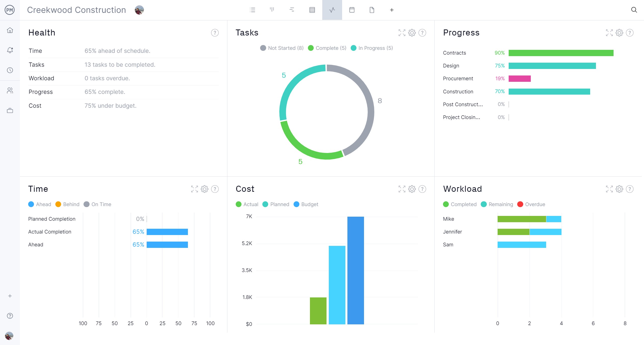This screenshot has height=345, width=644.
Task: Click the add new view plus icon
Action: pyautogui.click(x=391, y=10)
